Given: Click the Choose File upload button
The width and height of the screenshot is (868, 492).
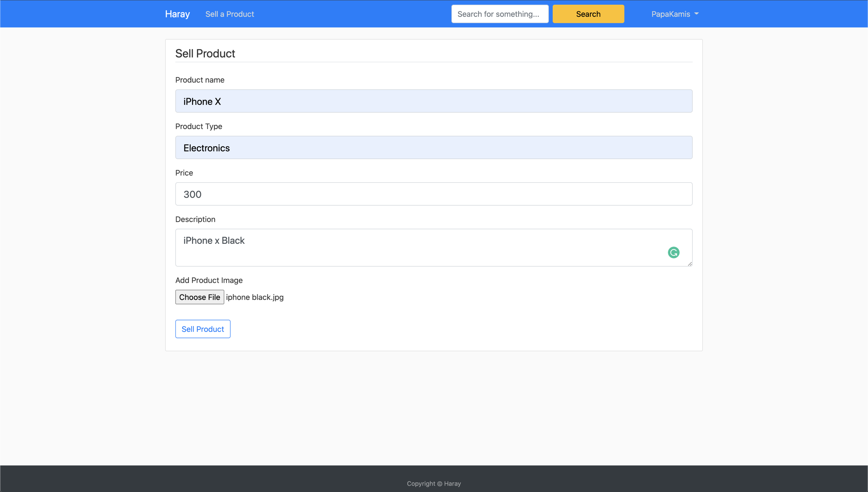Looking at the screenshot, I should coord(199,297).
